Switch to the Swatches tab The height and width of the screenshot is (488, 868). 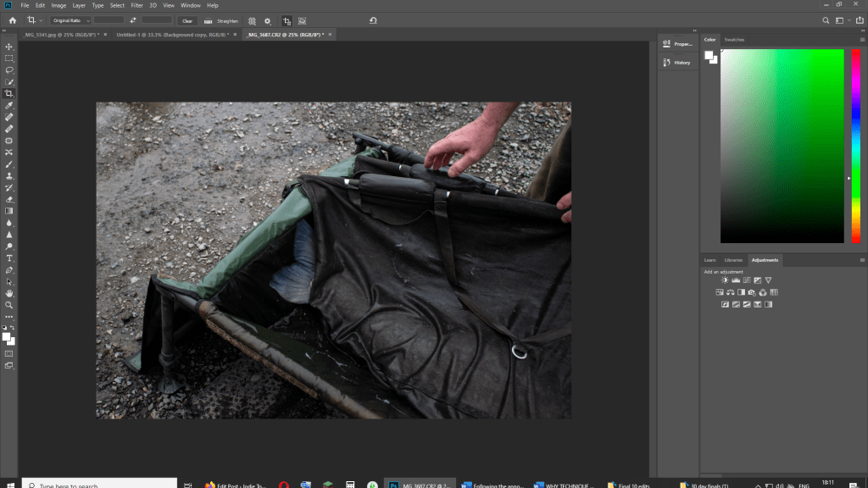coord(734,40)
